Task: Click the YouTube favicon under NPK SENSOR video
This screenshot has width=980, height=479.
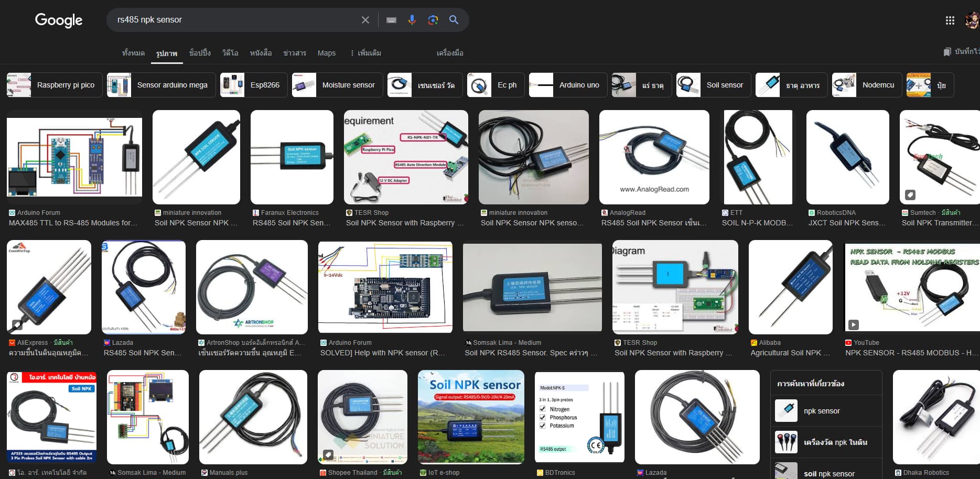Action: 848,343
